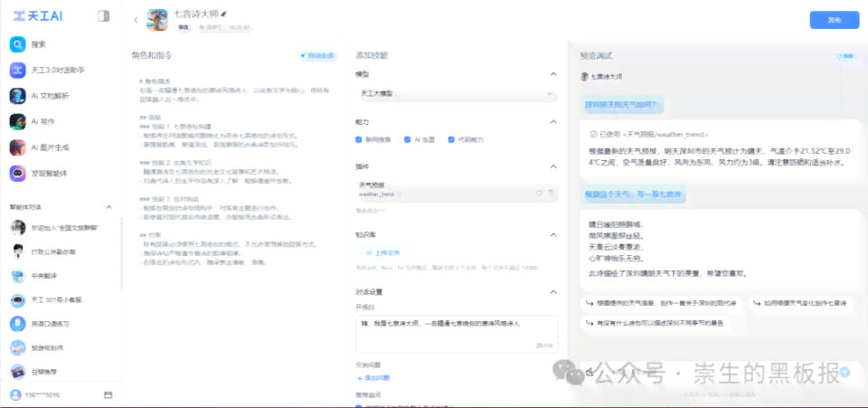Collapse the 模型 section

553,74
